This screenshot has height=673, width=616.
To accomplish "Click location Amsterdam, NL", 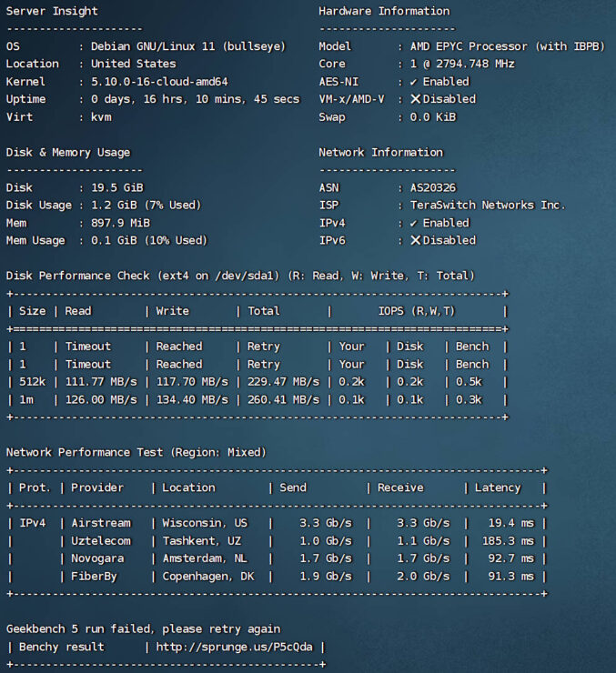I will coord(205,558).
